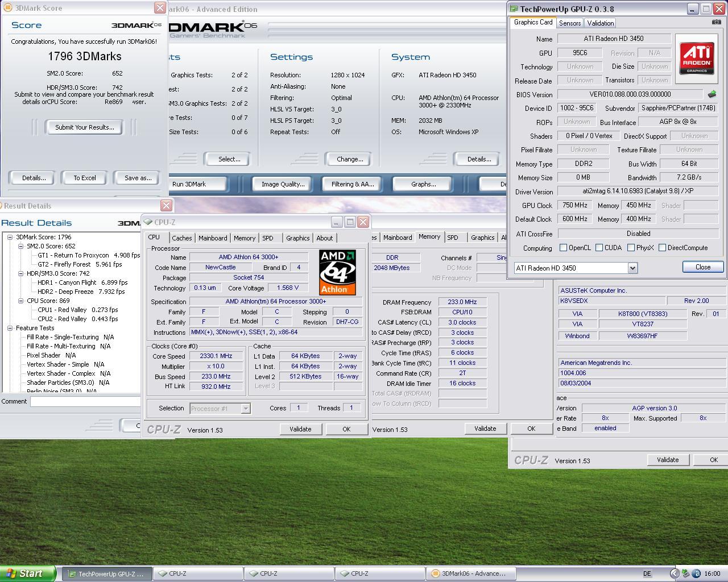Click the Save as button in 3DMark Score
The image size is (728, 582).
coord(138,178)
